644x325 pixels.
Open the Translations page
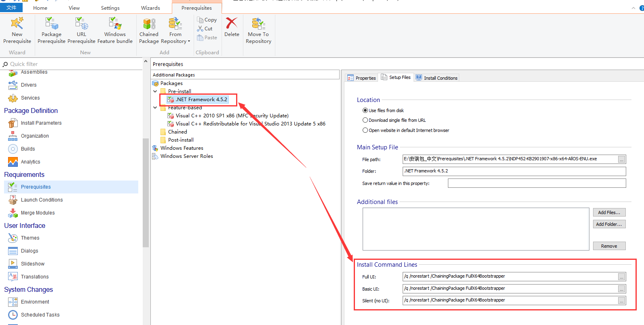coord(35,277)
